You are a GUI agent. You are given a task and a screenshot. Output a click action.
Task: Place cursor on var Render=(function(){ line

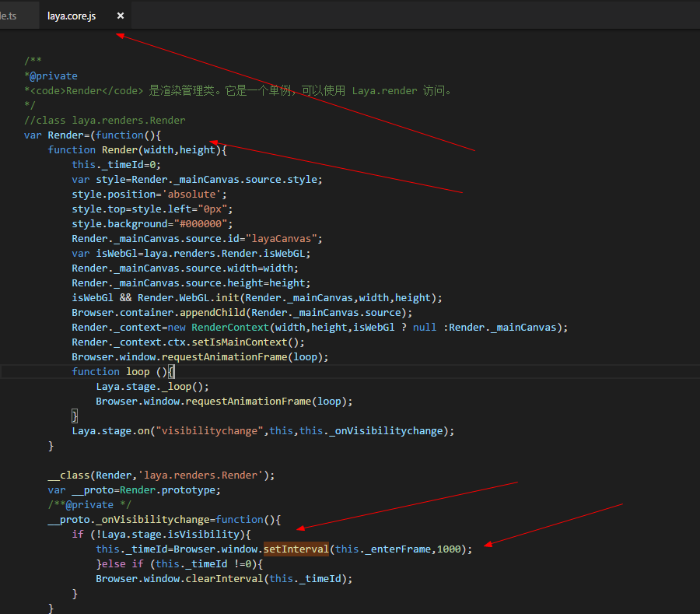pyautogui.click(x=93, y=135)
